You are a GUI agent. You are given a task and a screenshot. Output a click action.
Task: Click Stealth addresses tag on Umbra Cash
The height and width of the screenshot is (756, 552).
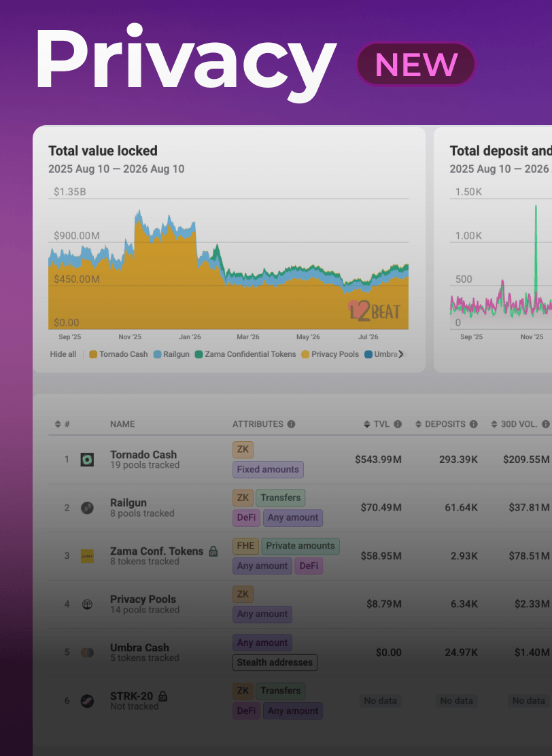coord(275,662)
